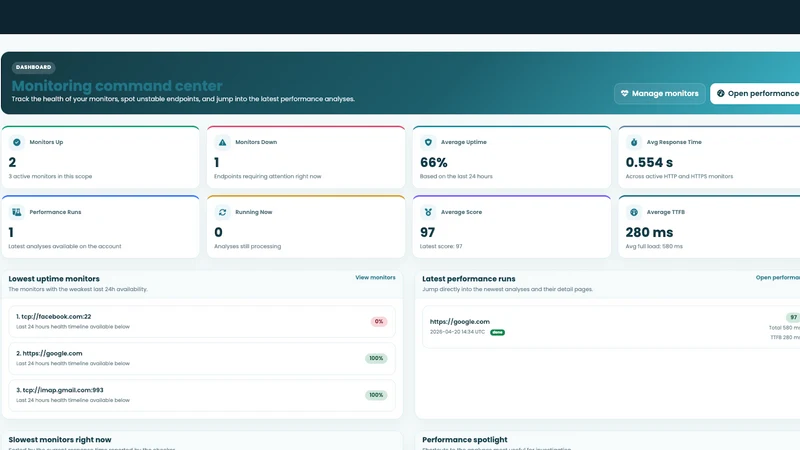Open the tcp://imap.gmail.com:993 monitor row
Screen dimensions: 800x450
click(x=202, y=395)
